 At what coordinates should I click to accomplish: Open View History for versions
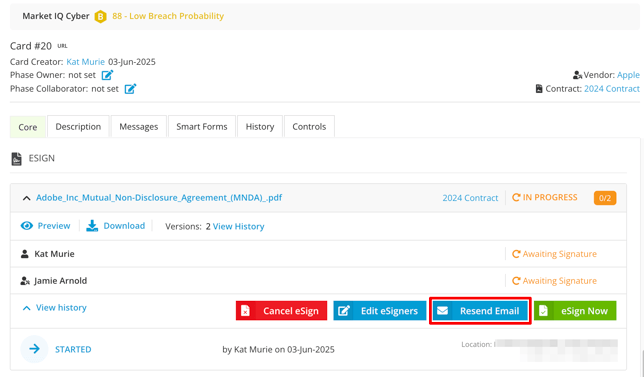(x=238, y=226)
